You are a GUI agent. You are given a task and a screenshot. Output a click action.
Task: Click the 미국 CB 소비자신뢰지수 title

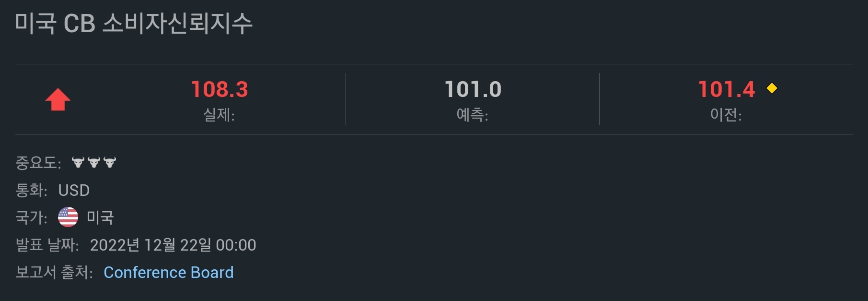(x=134, y=23)
